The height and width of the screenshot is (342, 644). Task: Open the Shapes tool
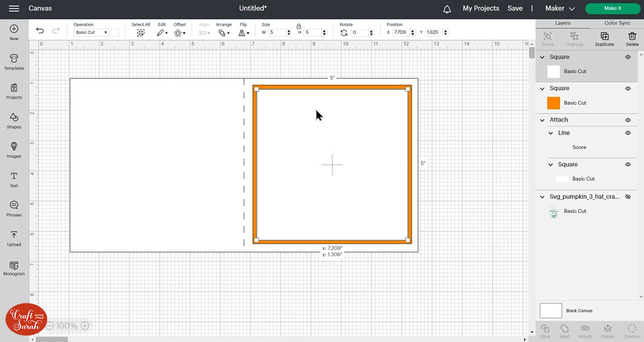point(14,121)
